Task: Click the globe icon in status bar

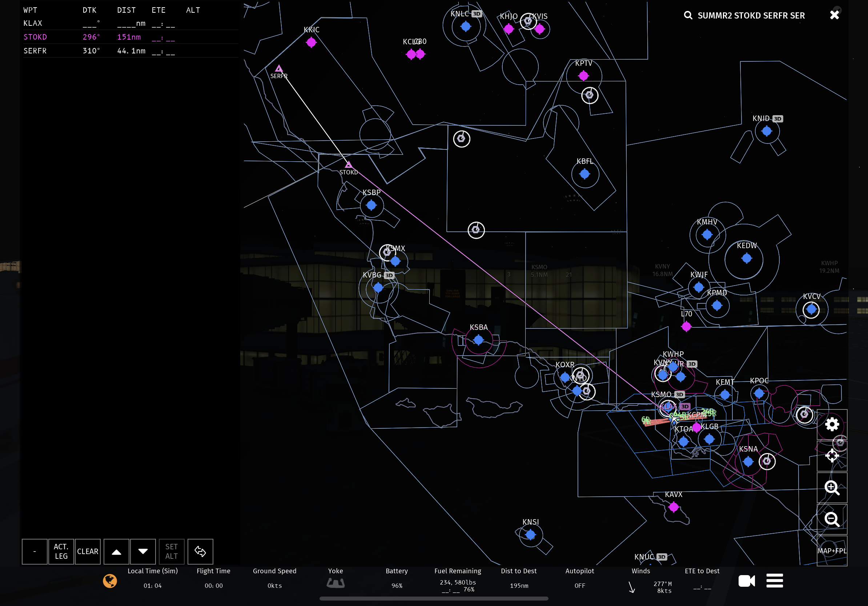Action: [110, 581]
